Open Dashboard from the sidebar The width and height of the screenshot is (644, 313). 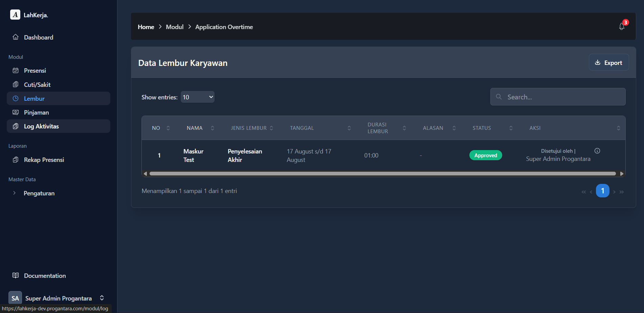(38, 37)
